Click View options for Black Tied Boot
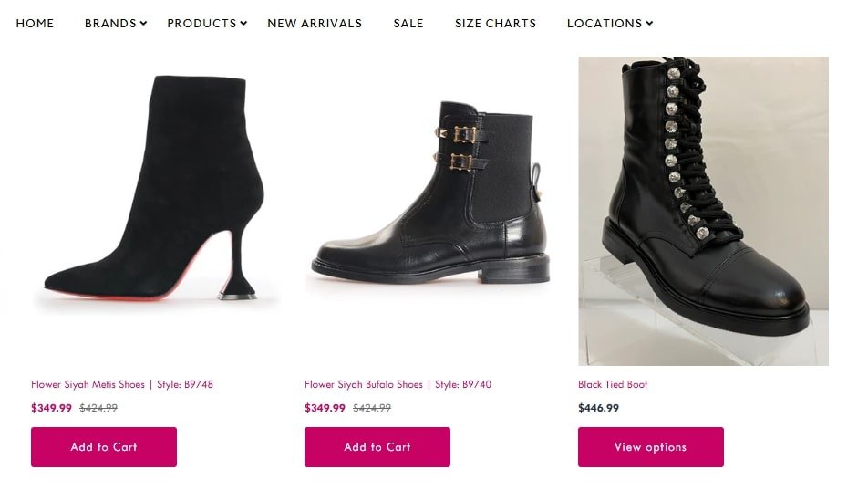The height and width of the screenshot is (490, 868). pyautogui.click(x=651, y=447)
